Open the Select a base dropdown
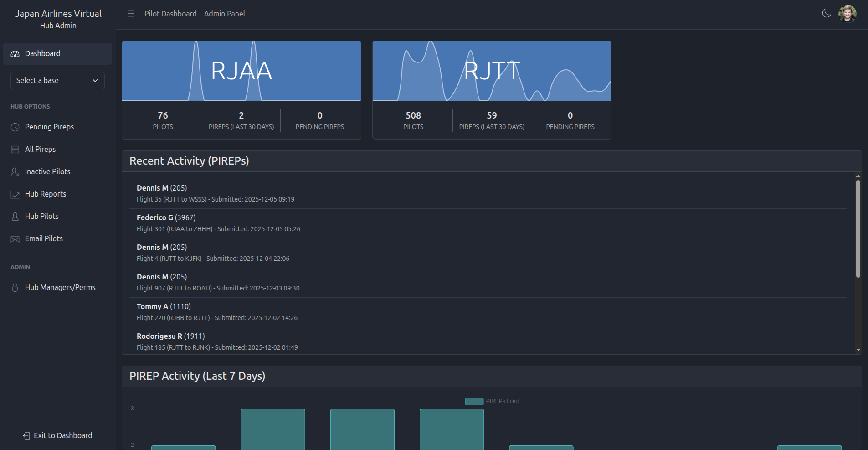Image resolution: width=868 pixels, height=450 pixels. tap(57, 81)
